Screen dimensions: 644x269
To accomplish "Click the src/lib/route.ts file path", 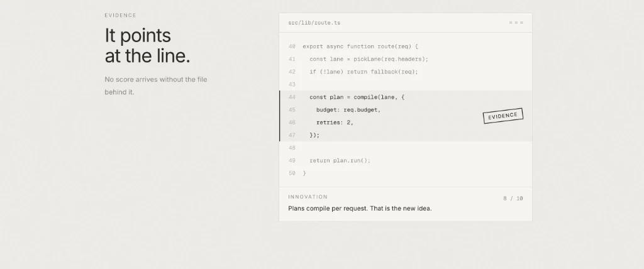I will (x=314, y=23).
